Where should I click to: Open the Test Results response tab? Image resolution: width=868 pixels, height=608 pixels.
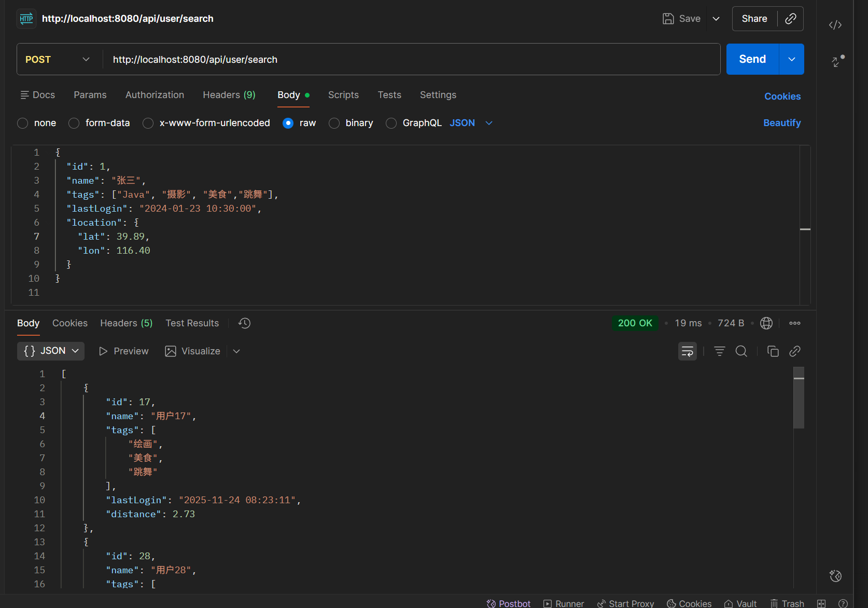pyautogui.click(x=192, y=323)
